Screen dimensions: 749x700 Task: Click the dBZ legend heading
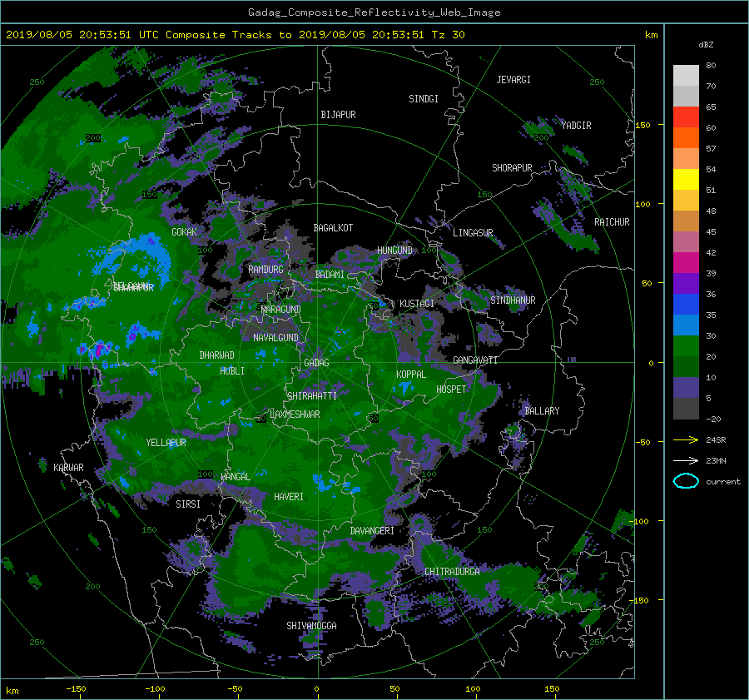[706, 44]
